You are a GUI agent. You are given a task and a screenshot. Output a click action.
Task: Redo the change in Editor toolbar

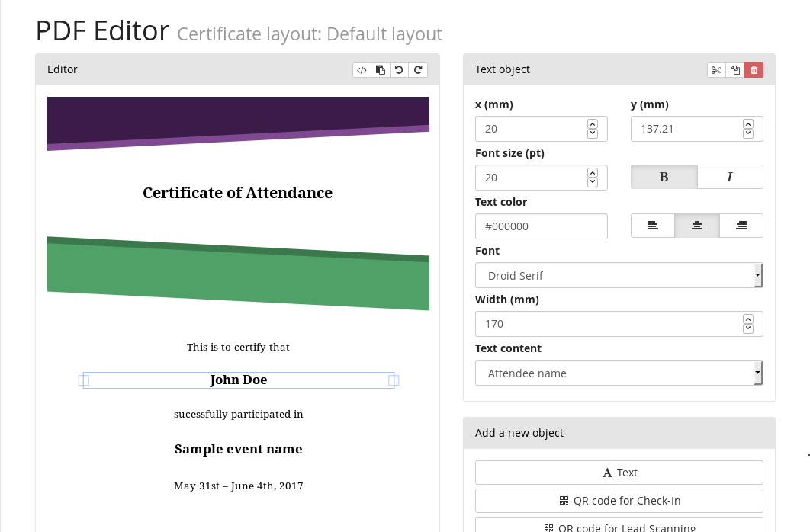[418, 70]
